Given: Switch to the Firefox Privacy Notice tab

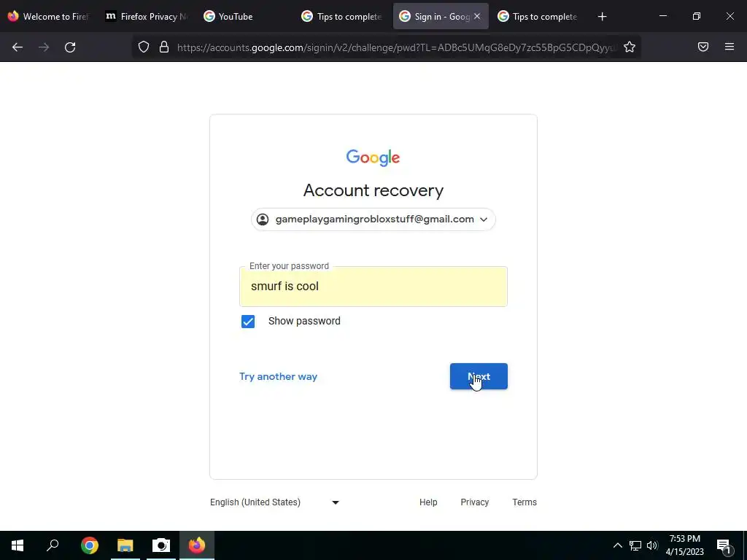Looking at the screenshot, I should [147, 16].
